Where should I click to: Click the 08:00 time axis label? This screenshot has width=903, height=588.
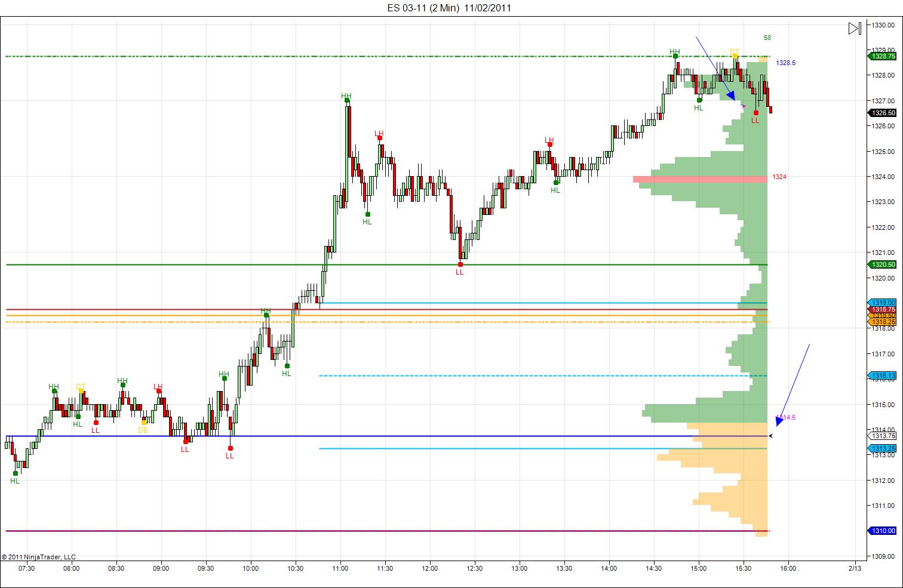(x=72, y=568)
